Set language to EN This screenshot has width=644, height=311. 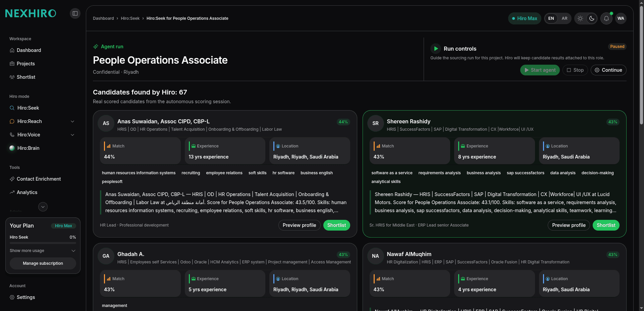pos(551,18)
